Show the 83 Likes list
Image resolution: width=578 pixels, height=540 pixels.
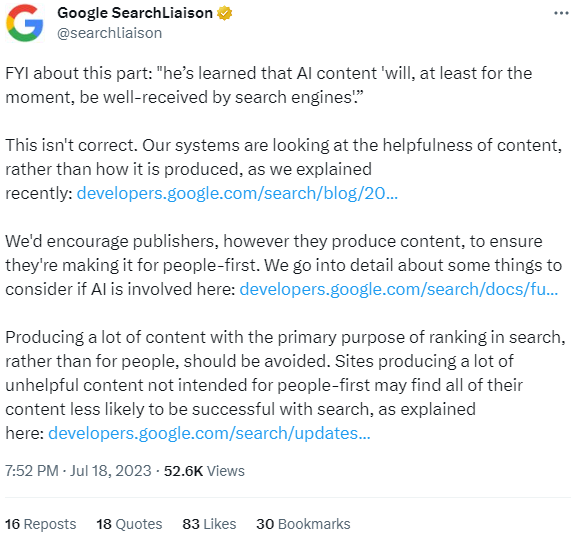(x=209, y=524)
